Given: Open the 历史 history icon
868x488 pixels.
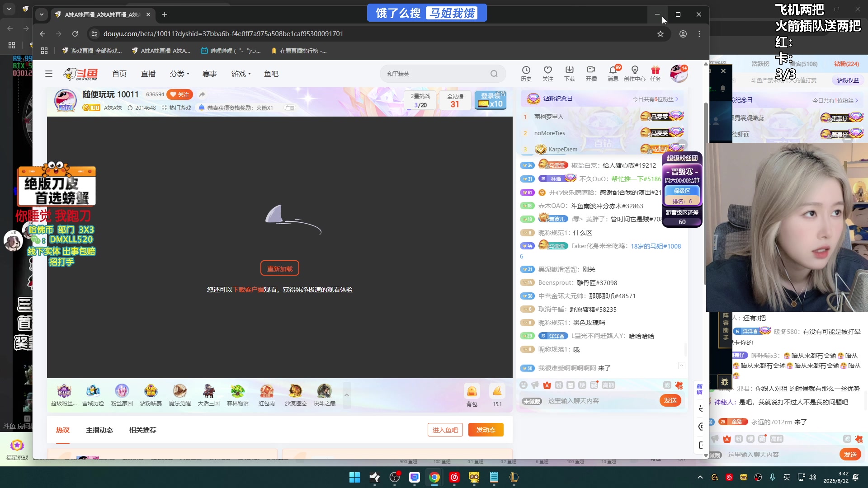Looking at the screenshot, I should [526, 74].
